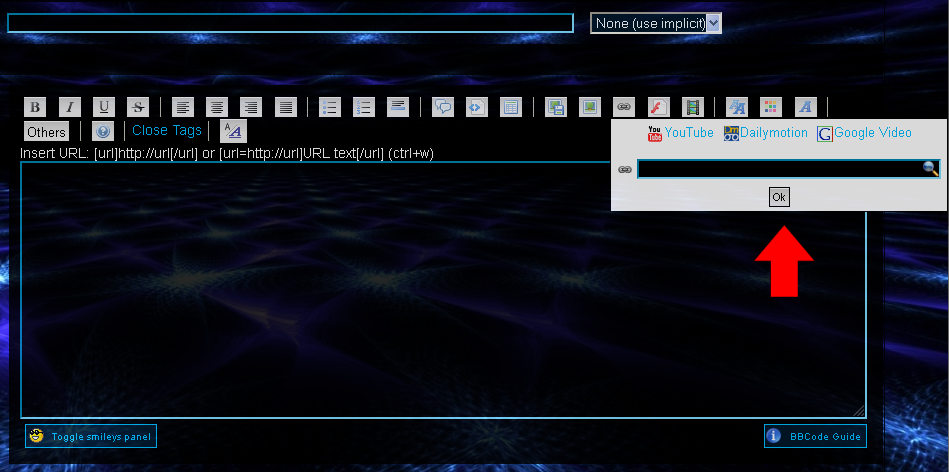The width and height of the screenshot is (949, 472).
Task: Select the YouTube video source
Action: (x=689, y=132)
